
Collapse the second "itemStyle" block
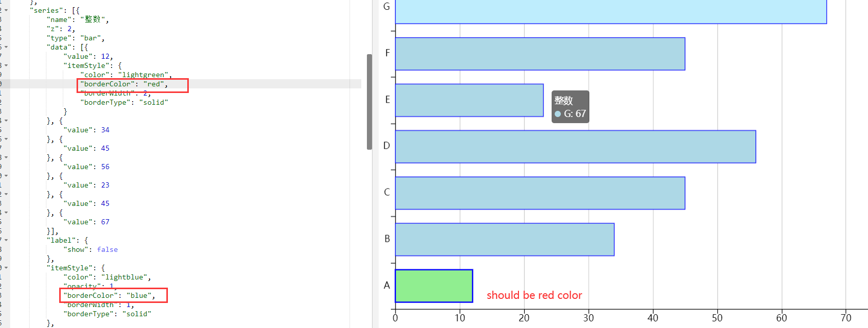5,267
